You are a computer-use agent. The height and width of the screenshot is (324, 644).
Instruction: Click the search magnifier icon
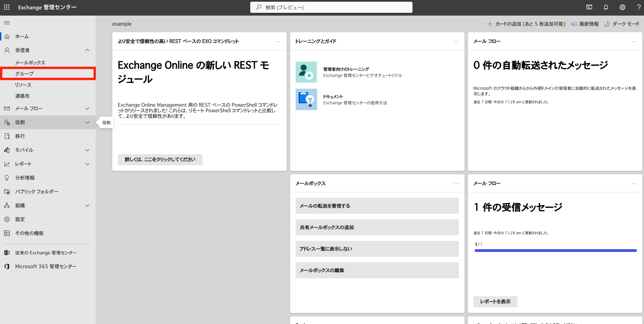tap(259, 7)
